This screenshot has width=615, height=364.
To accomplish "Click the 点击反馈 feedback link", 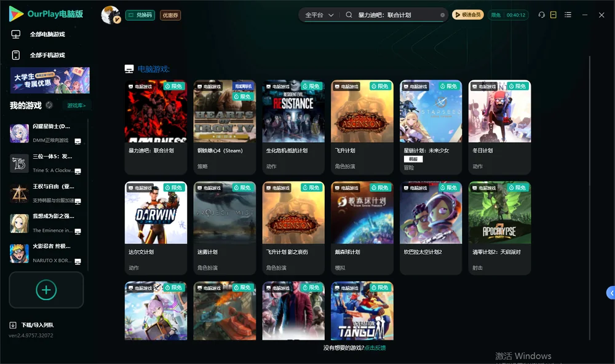I will [x=375, y=347].
